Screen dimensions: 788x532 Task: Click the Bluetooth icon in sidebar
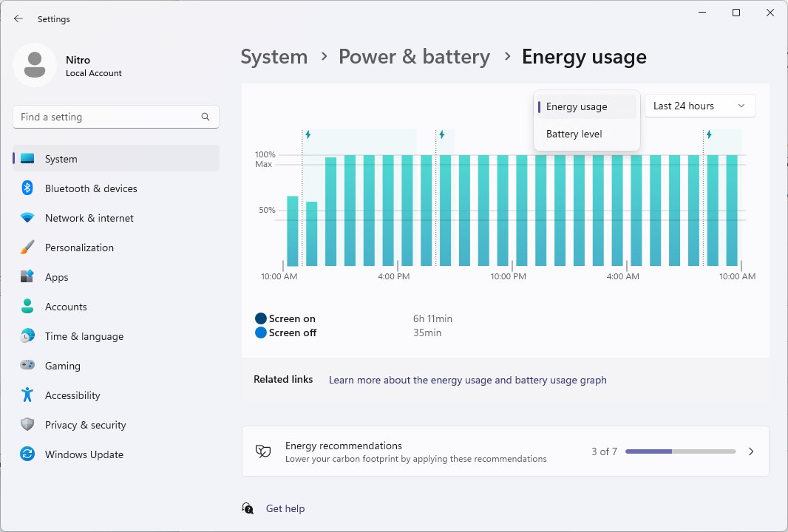(27, 188)
